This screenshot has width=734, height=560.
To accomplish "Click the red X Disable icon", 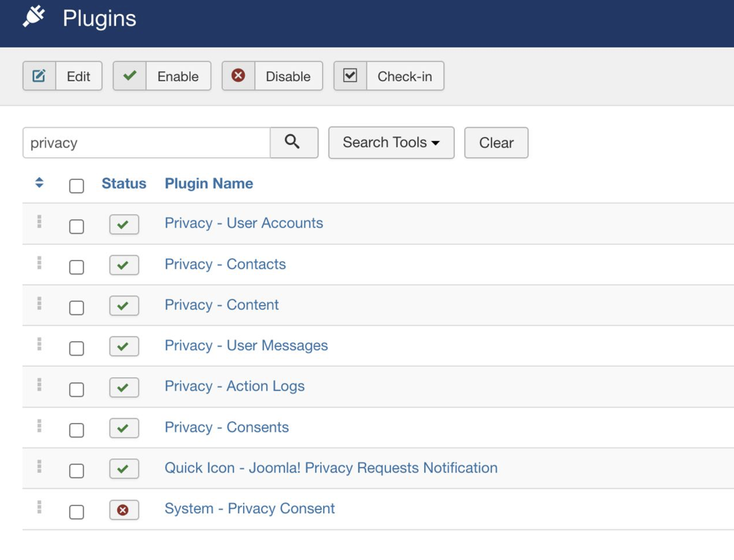I will (238, 76).
